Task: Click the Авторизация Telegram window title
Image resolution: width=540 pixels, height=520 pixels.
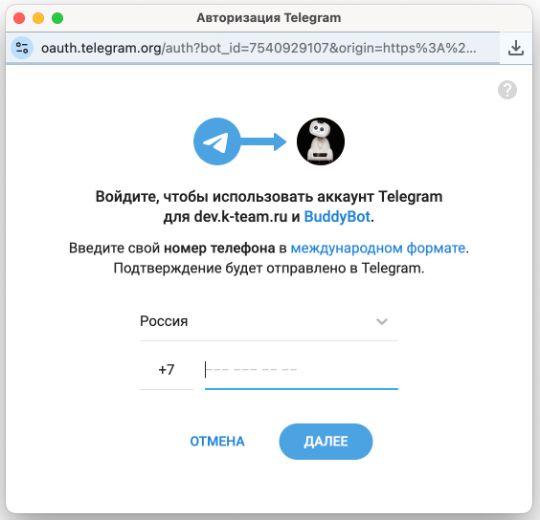Action: click(269, 18)
